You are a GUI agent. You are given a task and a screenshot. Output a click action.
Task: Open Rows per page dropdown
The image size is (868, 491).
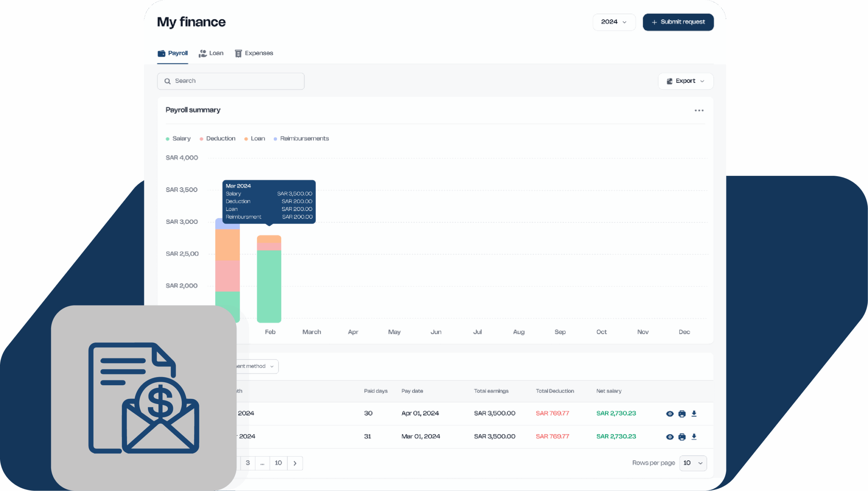(693, 463)
